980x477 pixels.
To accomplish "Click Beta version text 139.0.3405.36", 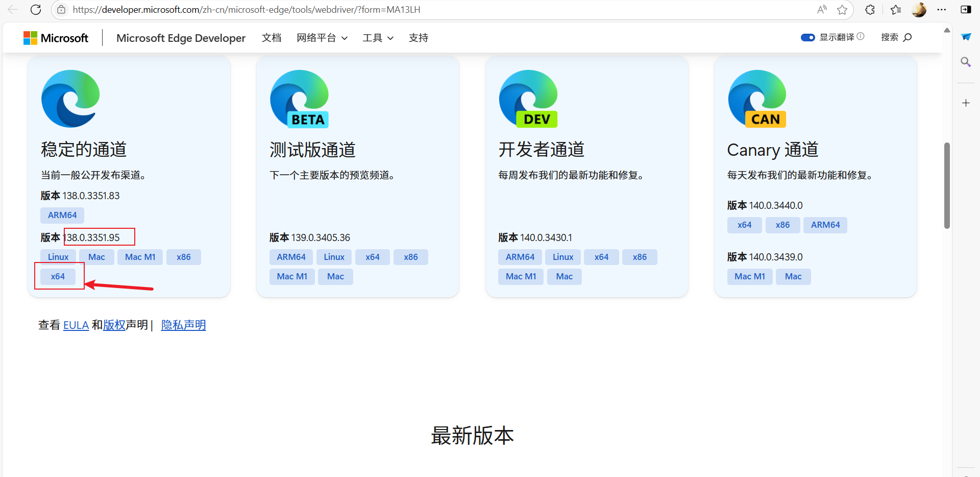I will point(321,237).
